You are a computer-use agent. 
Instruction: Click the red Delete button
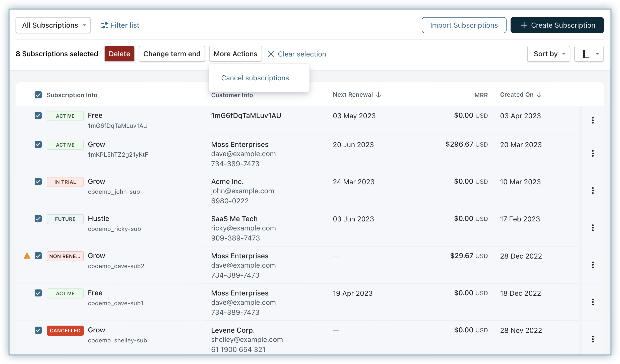[119, 54]
